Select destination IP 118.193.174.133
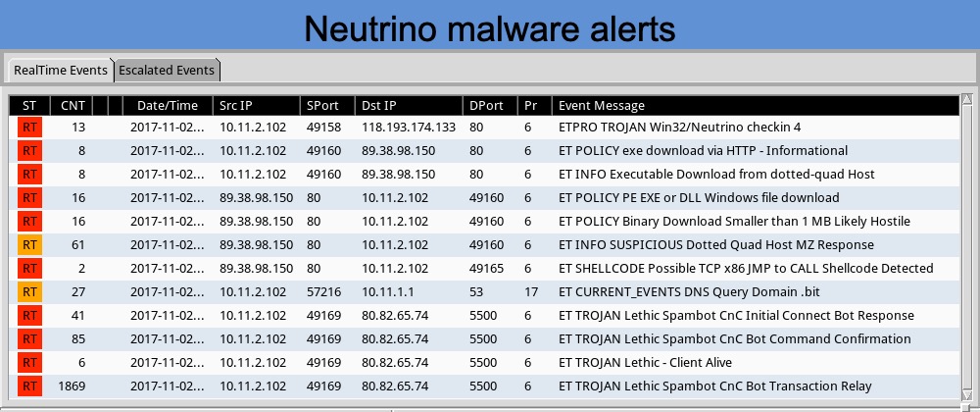This screenshot has height=412, width=980. [409, 128]
